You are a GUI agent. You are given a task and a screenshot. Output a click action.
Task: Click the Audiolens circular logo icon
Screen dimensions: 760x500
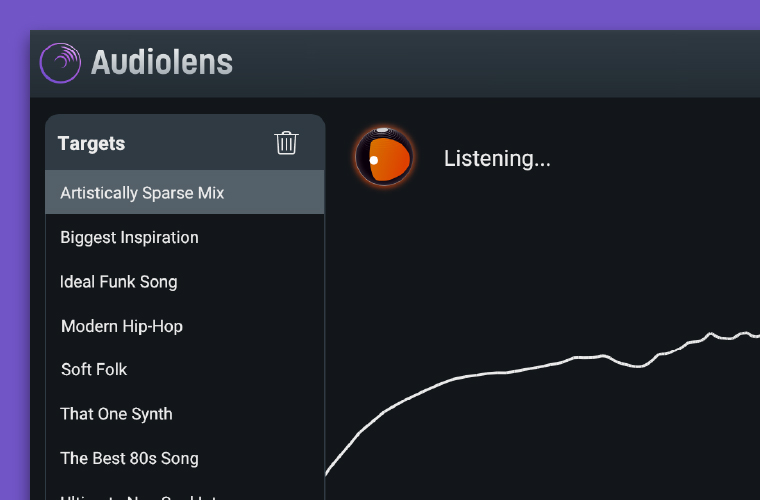coord(60,63)
